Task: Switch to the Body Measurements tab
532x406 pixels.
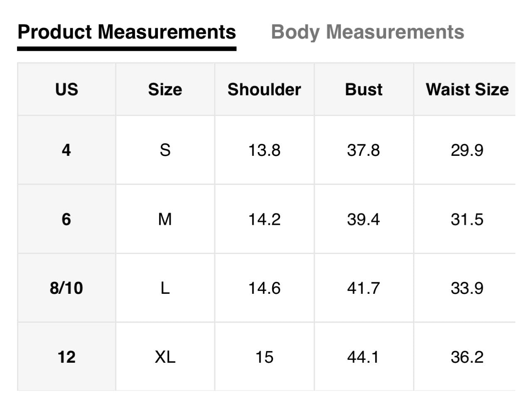Action: (x=367, y=32)
